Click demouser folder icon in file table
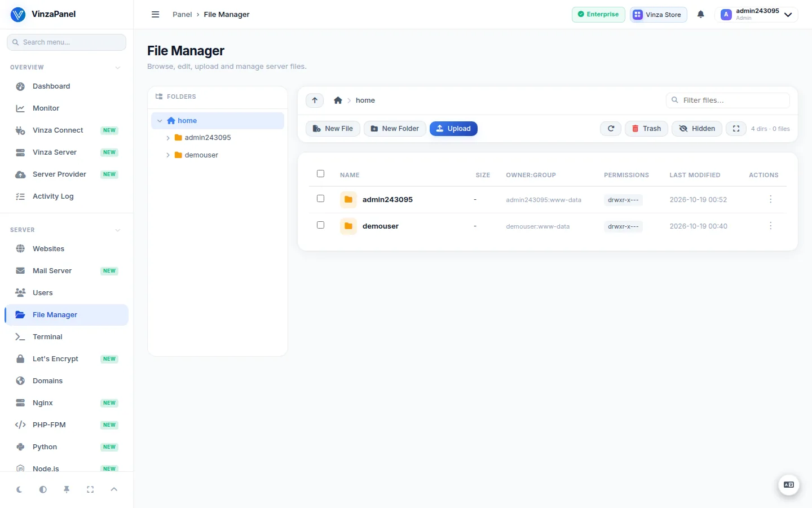Screen dimensions: 812x508 pyautogui.click(x=348, y=226)
